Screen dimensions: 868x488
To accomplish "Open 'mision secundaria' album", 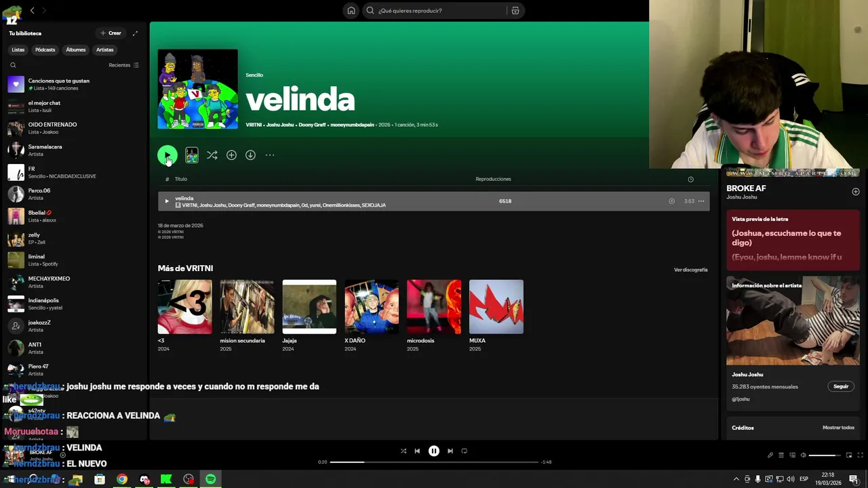I will [x=247, y=307].
